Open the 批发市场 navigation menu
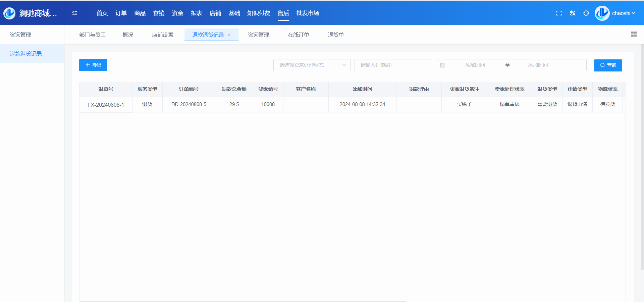 tap(308, 13)
